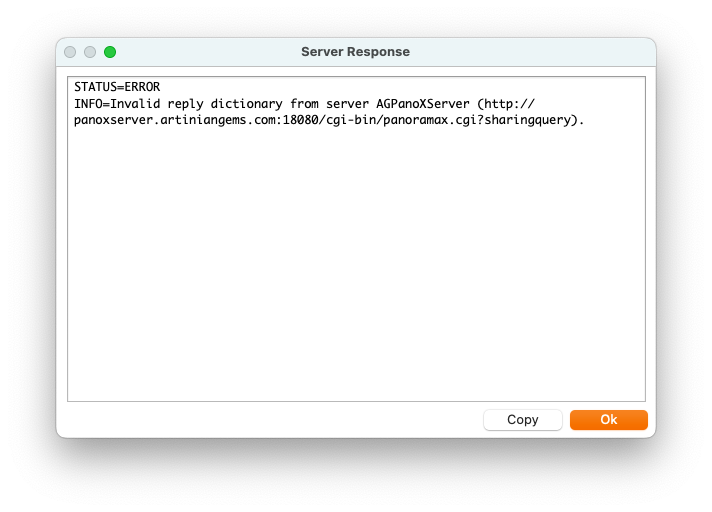Viewport: 712px width, 512px height.
Task: Click the STATUS=ERROR line
Action: coord(117,87)
